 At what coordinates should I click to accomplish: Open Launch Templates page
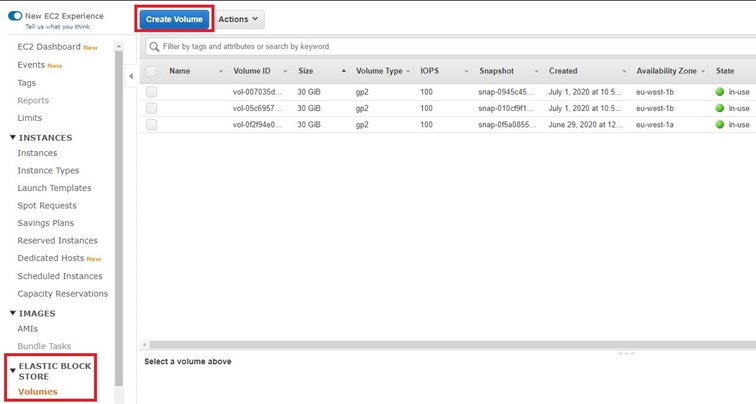pyautogui.click(x=54, y=188)
